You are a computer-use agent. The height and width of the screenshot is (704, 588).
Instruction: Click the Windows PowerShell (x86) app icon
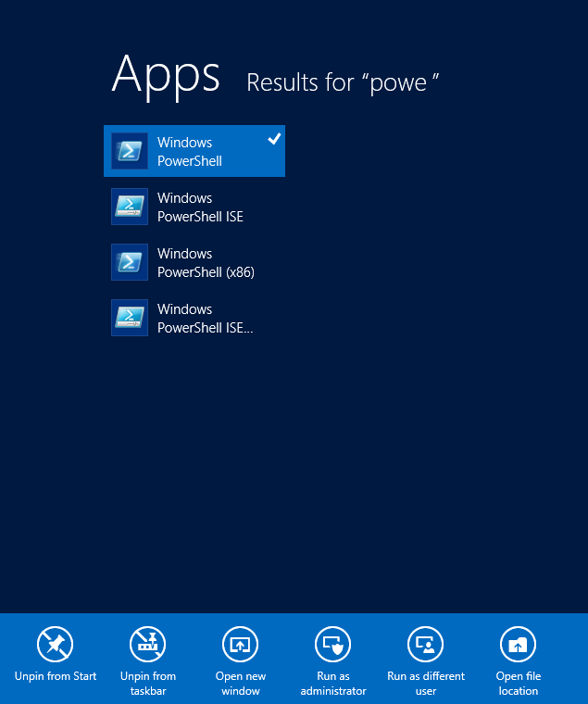pyautogui.click(x=130, y=262)
